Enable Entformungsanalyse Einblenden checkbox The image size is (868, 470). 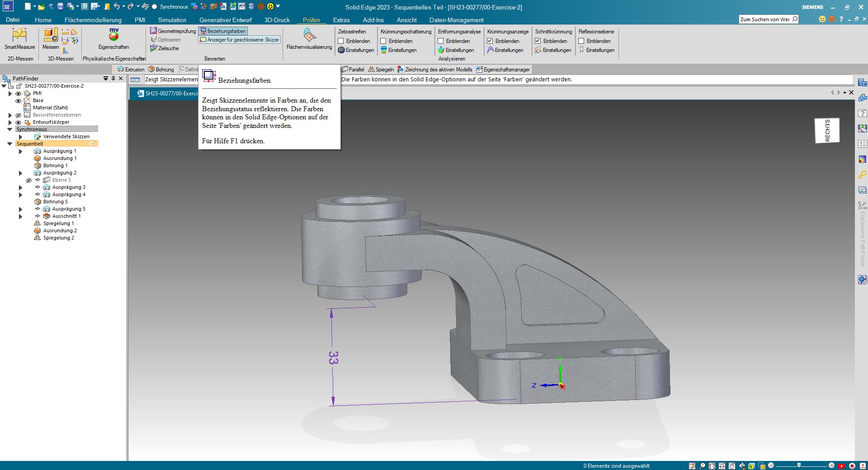tap(441, 41)
